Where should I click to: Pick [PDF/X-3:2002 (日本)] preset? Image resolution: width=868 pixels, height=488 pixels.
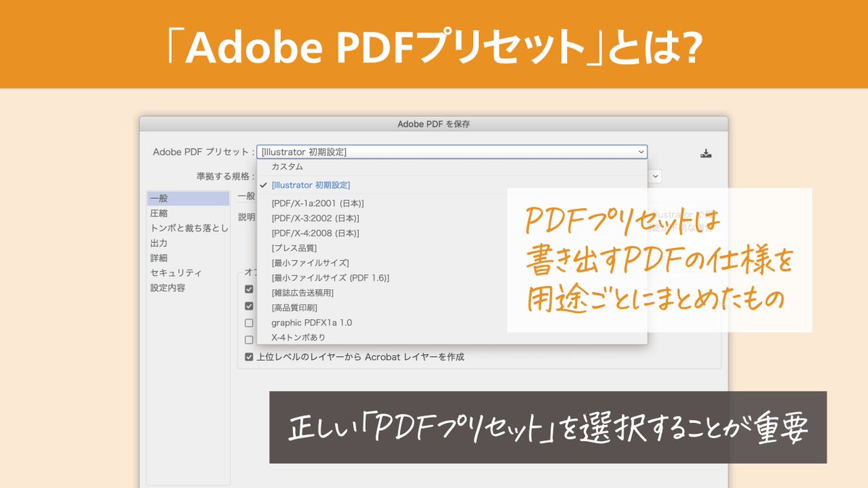(452, 218)
